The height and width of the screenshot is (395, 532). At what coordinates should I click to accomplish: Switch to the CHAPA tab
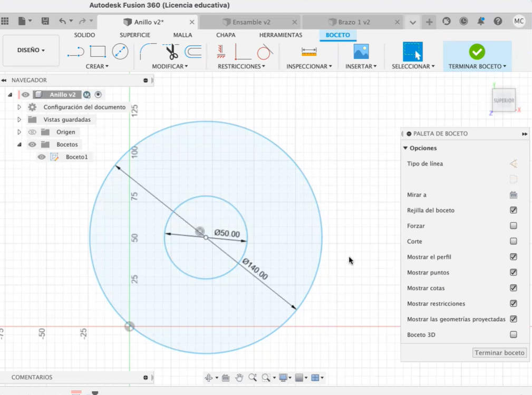226,35
